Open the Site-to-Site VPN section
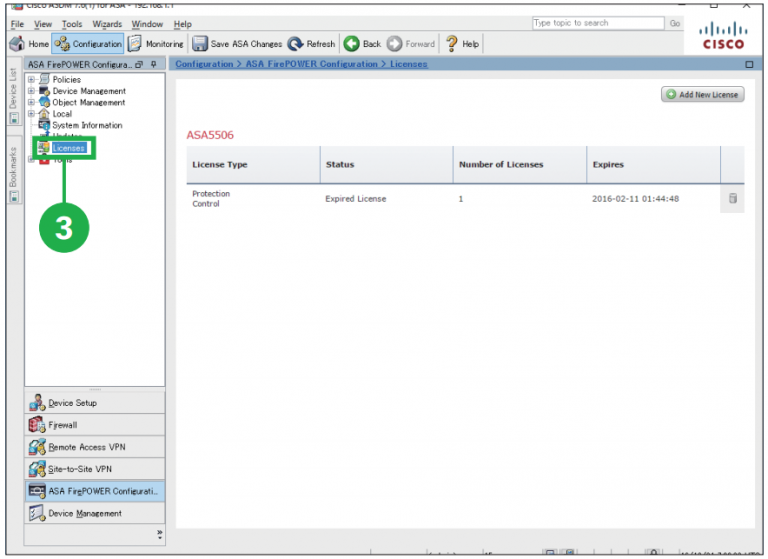Image resolution: width=768 pixels, height=559 pixels. (95, 469)
